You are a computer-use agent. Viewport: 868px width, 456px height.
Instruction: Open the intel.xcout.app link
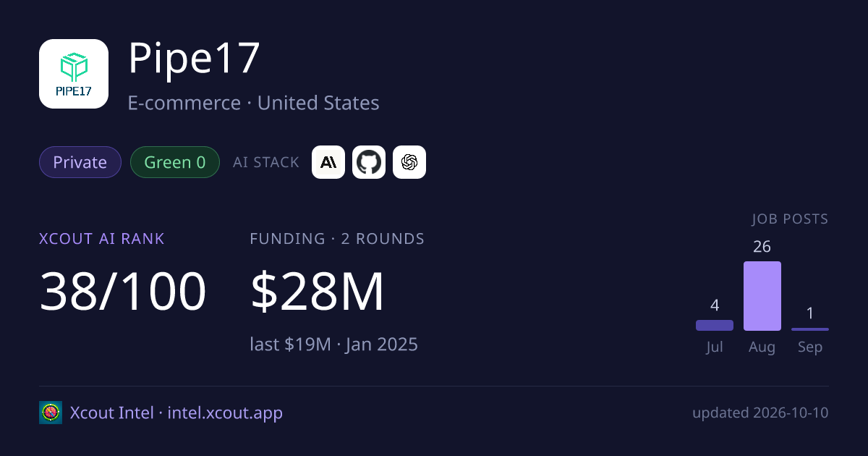point(225,413)
